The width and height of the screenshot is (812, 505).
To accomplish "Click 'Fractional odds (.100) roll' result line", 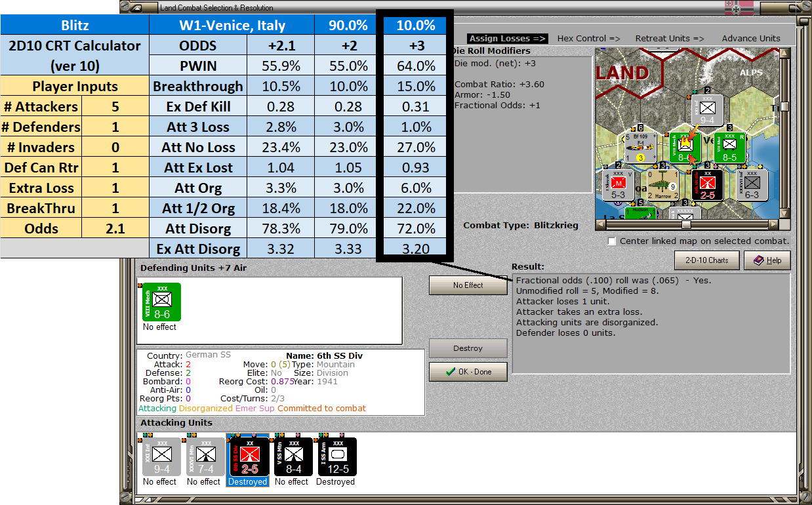I will (x=613, y=281).
